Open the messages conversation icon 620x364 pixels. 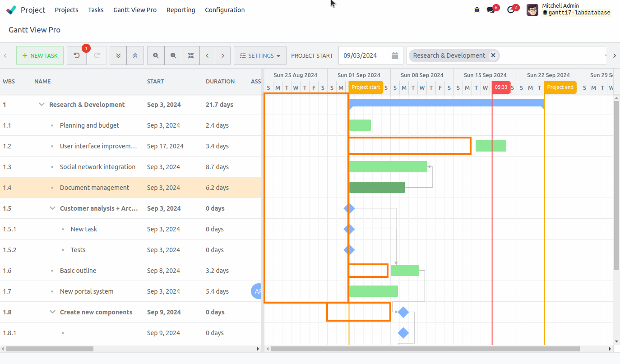coord(491,9)
